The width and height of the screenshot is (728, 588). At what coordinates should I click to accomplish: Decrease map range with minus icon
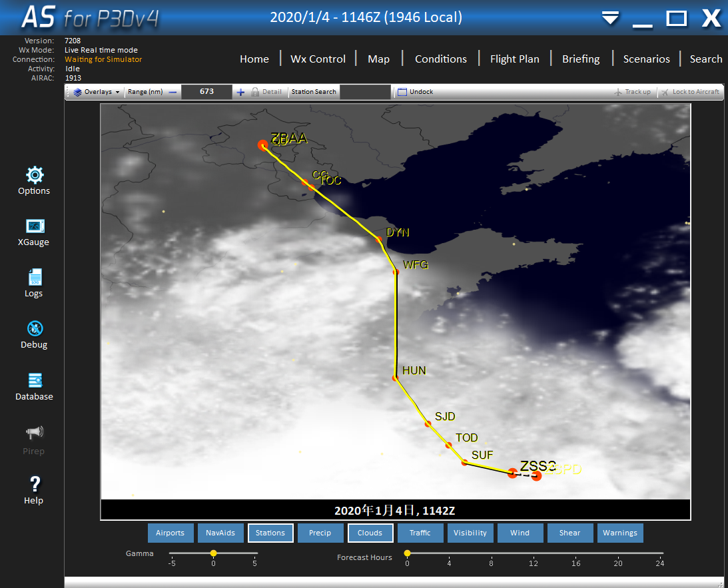pyautogui.click(x=173, y=92)
